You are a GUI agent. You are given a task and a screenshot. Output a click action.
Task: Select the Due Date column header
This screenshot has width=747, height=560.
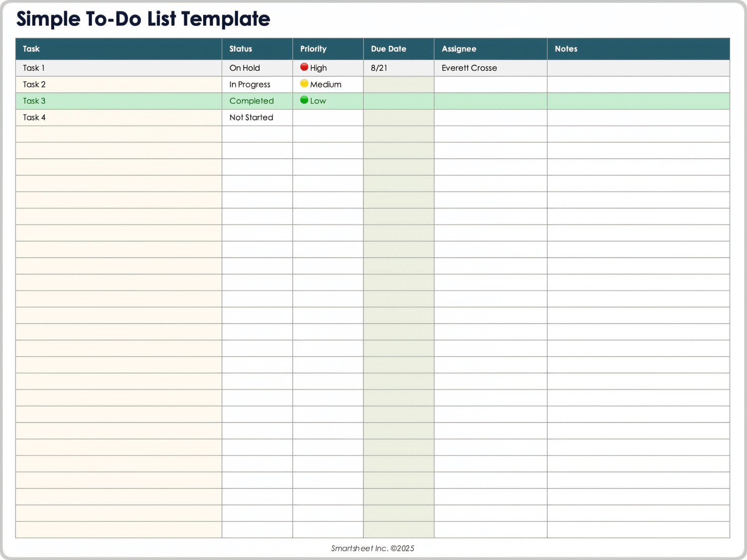tap(389, 49)
